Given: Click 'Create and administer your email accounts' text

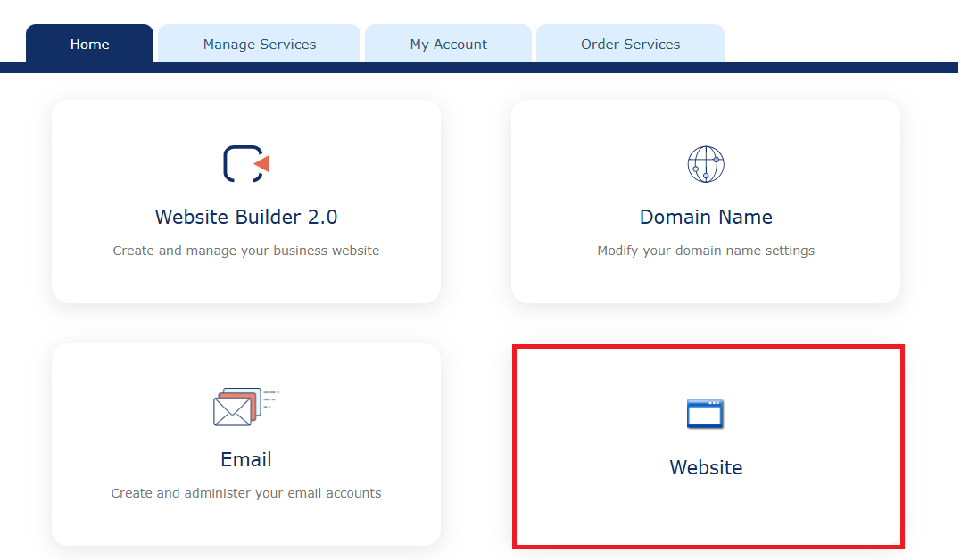Looking at the screenshot, I should (246, 493).
